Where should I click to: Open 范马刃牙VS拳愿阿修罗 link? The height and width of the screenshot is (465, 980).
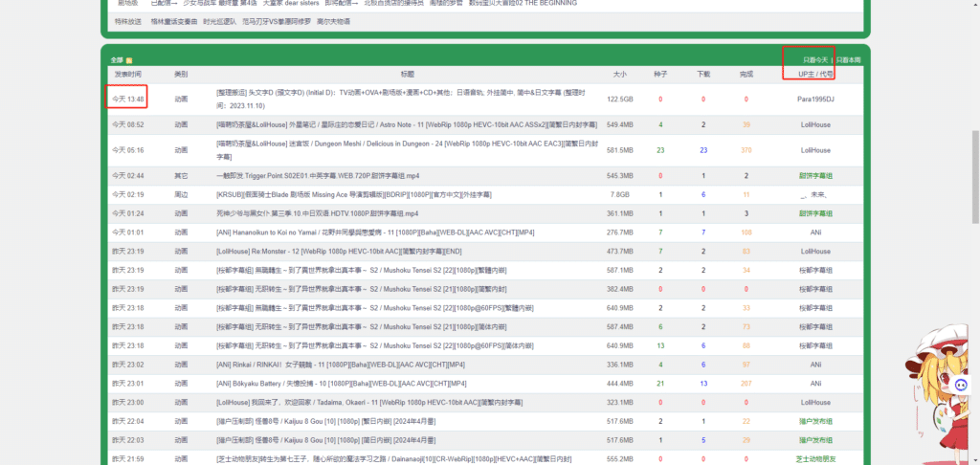[x=276, y=21]
